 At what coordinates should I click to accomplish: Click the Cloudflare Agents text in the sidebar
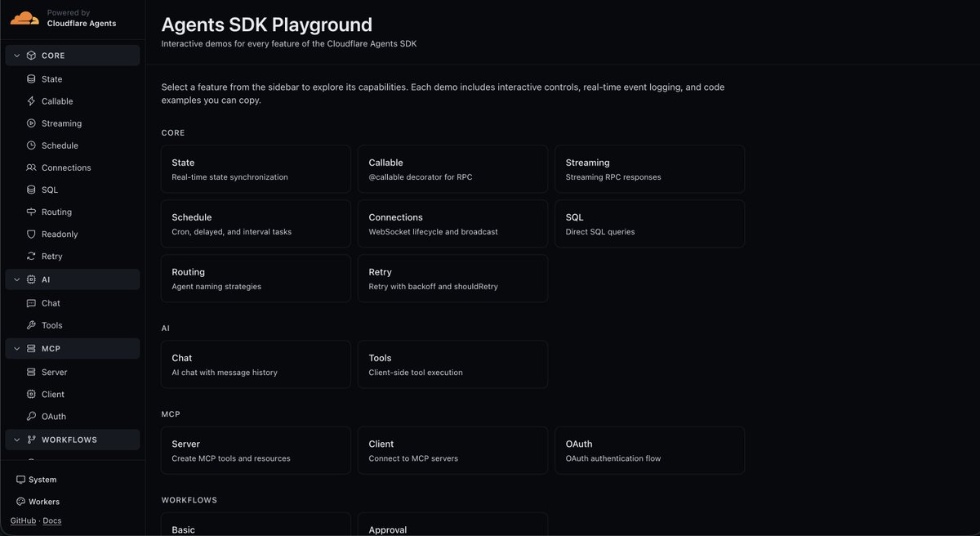82,24
